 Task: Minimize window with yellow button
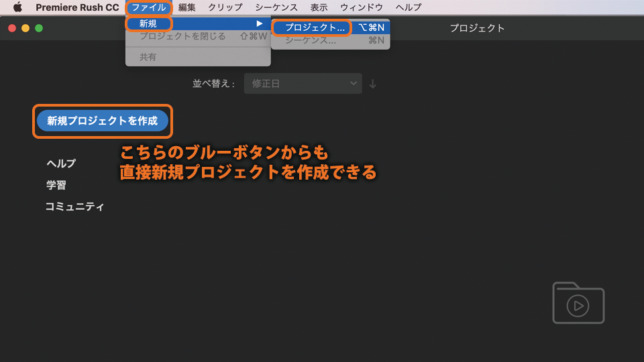tap(25, 28)
